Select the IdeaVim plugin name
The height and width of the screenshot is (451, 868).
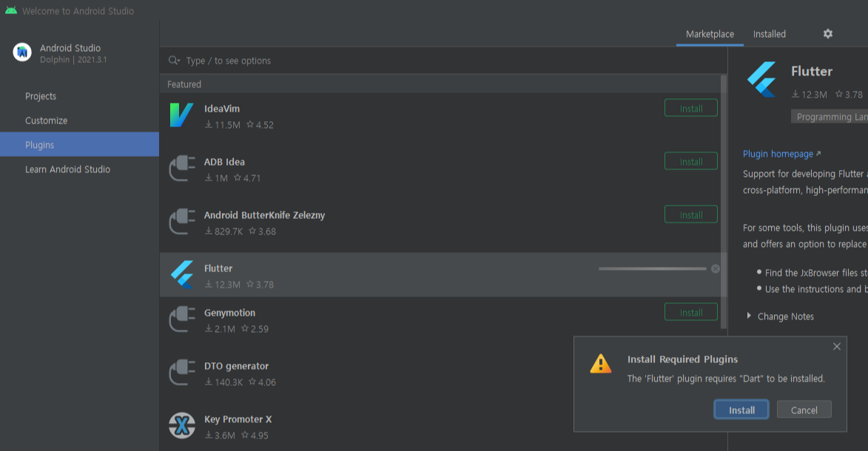221,109
